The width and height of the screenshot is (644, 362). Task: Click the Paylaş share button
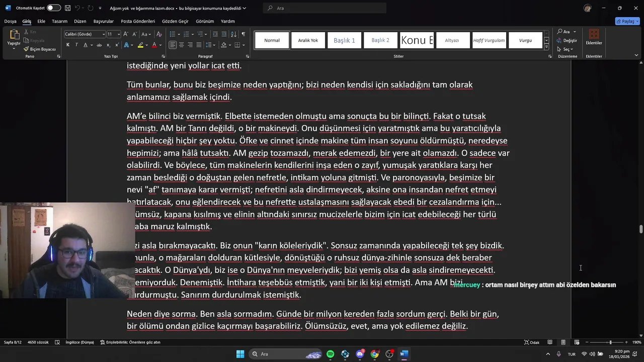(x=627, y=21)
